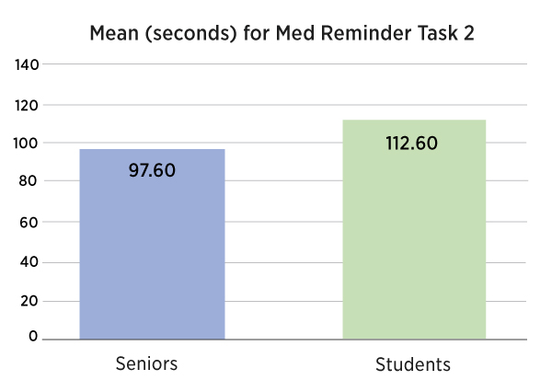
Task: Click the 140 y-axis tick label
Action: tap(26, 65)
